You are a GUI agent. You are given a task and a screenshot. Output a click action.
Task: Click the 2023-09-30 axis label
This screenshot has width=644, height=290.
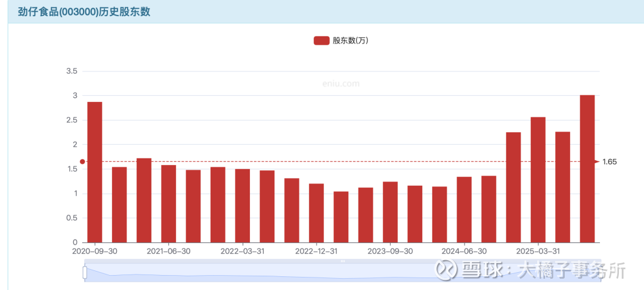tap(390, 251)
